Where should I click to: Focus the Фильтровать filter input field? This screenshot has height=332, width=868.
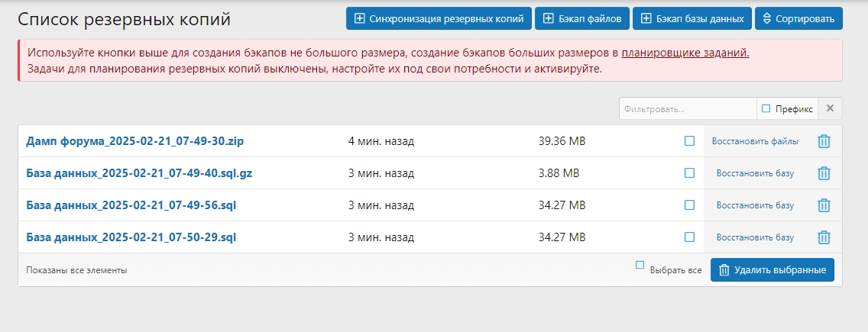tap(688, 109)
